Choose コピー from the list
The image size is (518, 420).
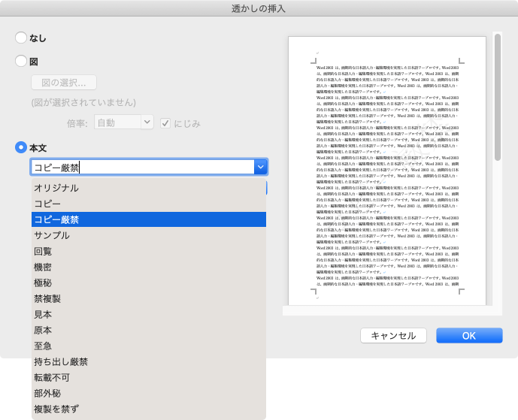(149, 204)
